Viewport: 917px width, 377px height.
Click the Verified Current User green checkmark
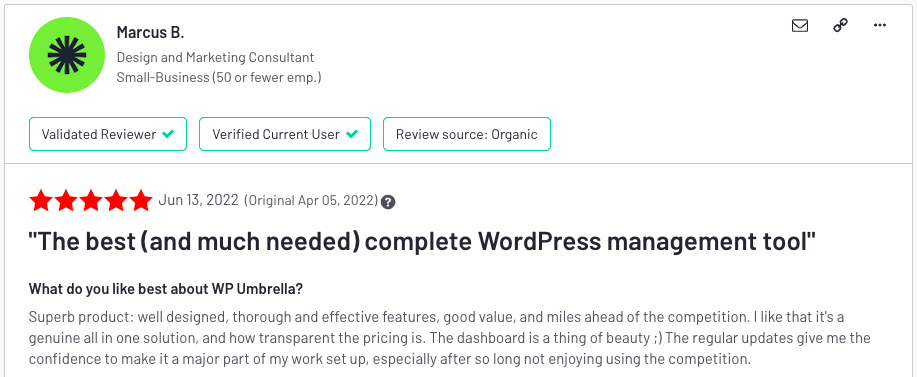[351, 134]
